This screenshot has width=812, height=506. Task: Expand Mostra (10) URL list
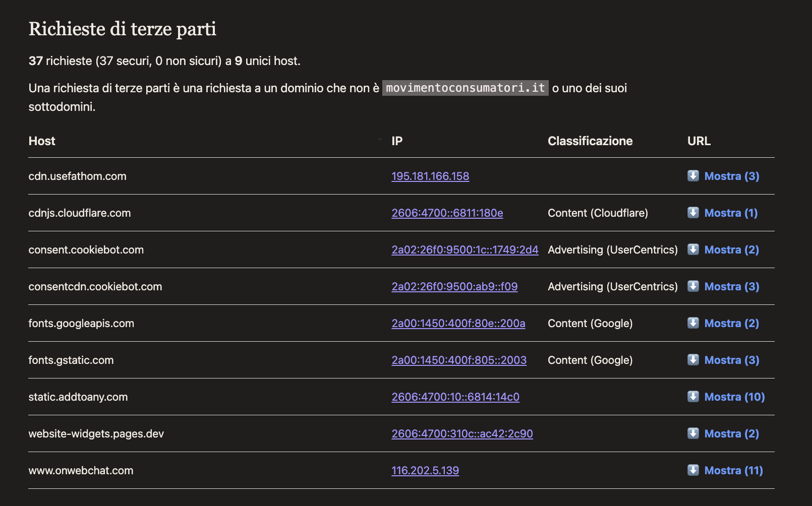click(734, 397)
